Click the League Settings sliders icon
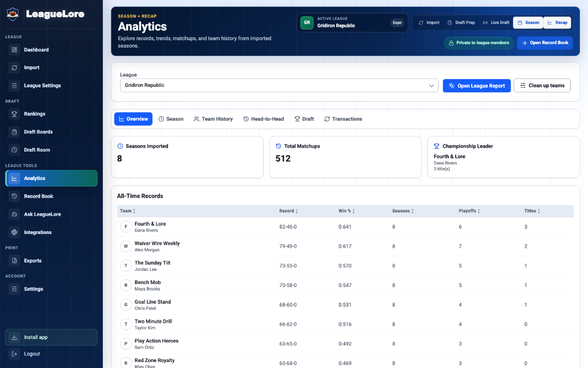 pos(14,85)
